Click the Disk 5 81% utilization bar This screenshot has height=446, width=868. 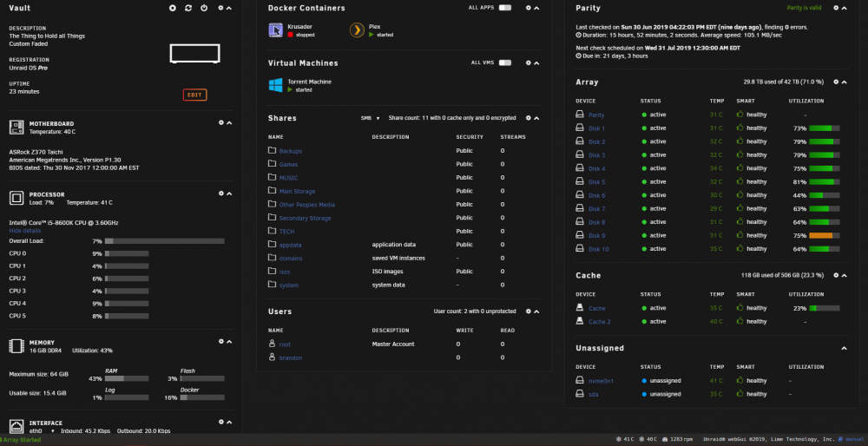(825, 181)
